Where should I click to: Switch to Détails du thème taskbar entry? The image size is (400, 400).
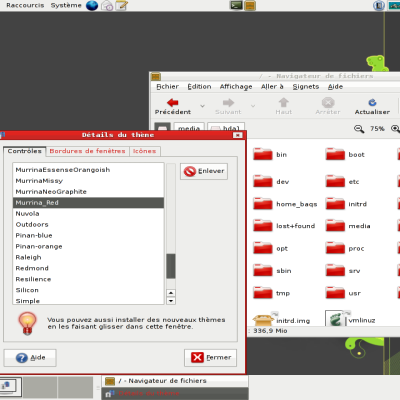[175, 393]
